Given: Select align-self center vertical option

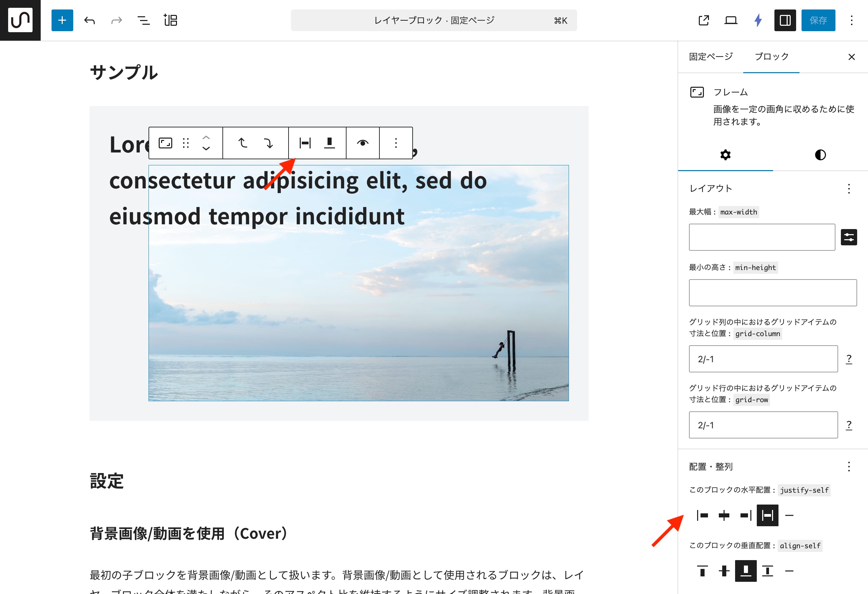Looking at the screenshot, I should pos(724,571).
